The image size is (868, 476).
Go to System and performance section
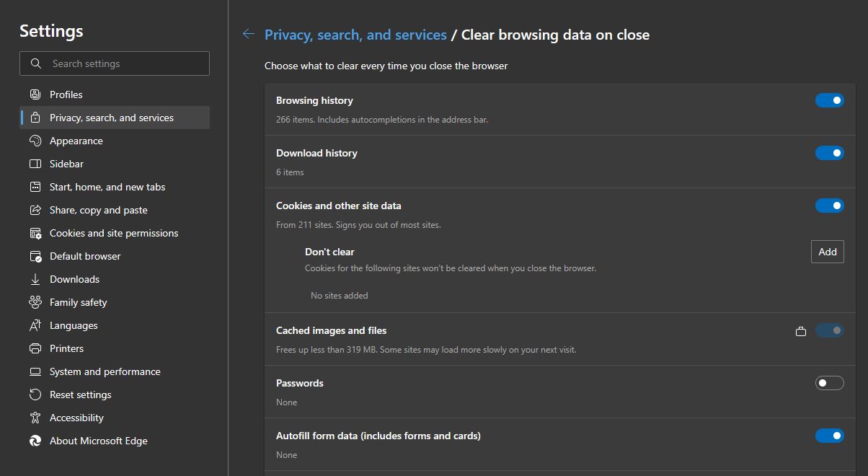click(x=105, y=371)
